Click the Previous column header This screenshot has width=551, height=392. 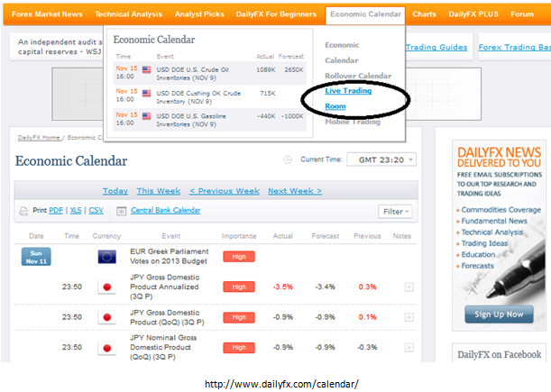coord(367,236)
